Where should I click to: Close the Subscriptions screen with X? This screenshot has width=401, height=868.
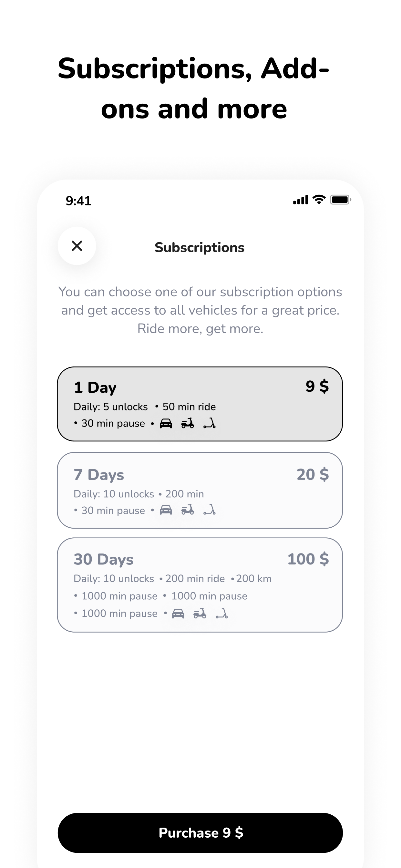[x=77, y=246]
